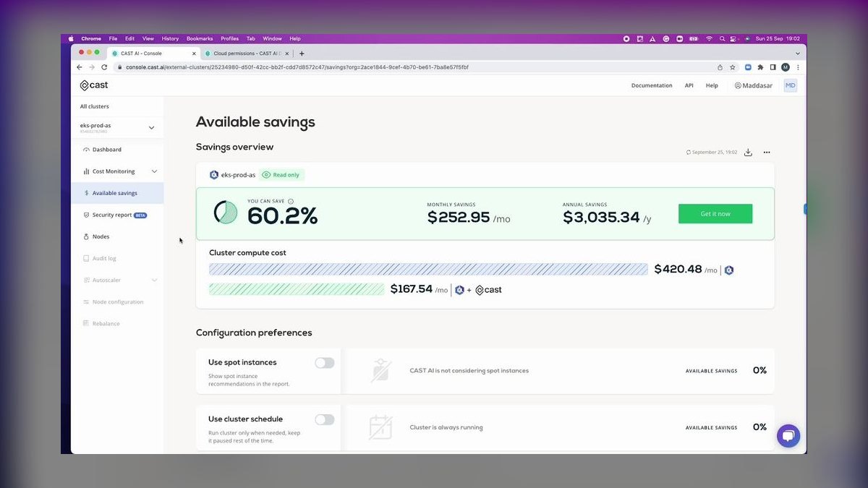This screenshot has width=868, height=488.
Task: Click the blue cluster compute cost bar
Action: (429, 269)
